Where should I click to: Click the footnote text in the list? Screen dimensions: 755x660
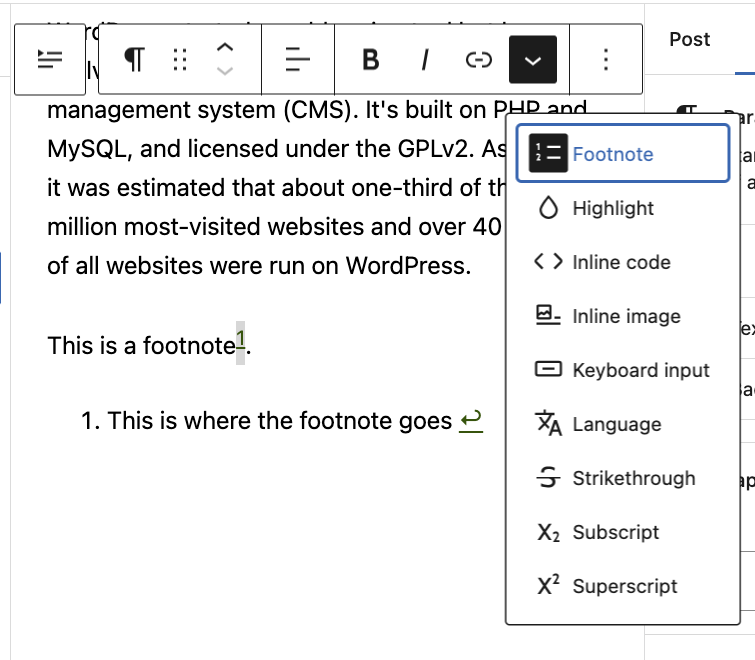coord(279,421)
